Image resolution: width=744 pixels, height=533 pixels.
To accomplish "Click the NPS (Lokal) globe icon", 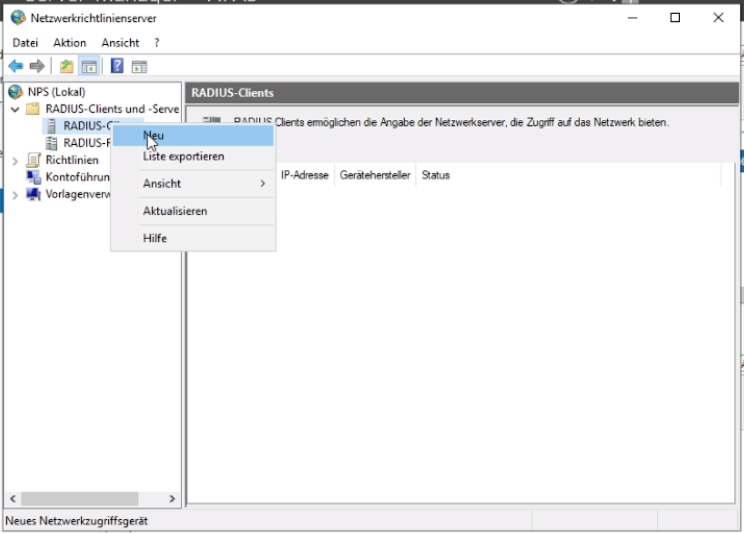I will click(x=16, y=92).
